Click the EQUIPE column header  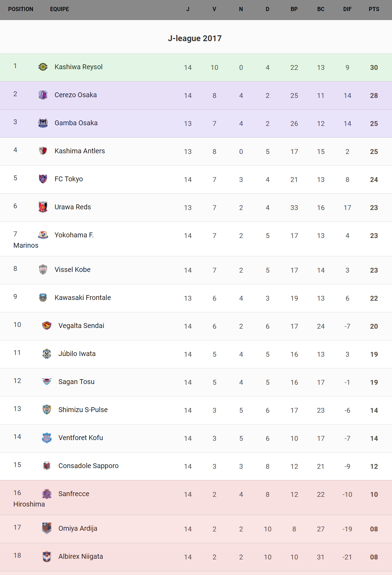[x=59, y=9]
